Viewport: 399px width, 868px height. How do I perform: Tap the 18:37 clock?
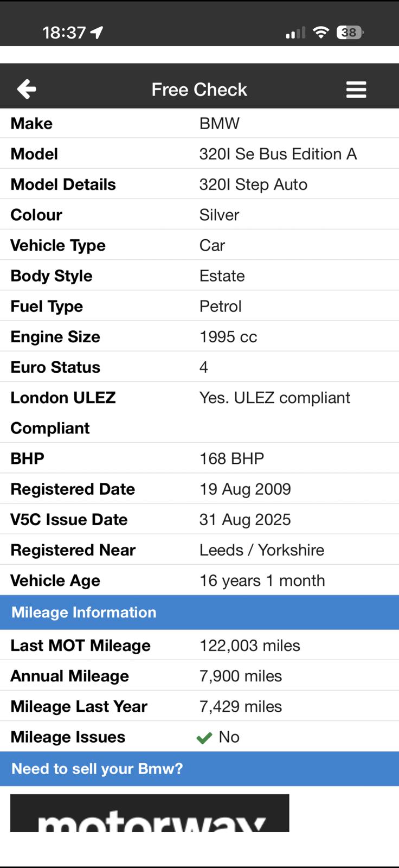[64, 33]
